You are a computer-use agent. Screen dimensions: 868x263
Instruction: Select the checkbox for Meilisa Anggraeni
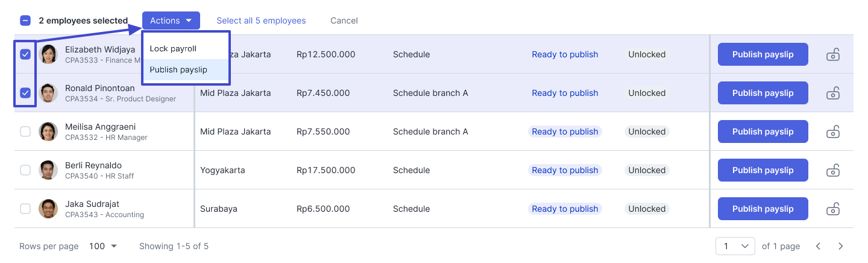point(25,131)
